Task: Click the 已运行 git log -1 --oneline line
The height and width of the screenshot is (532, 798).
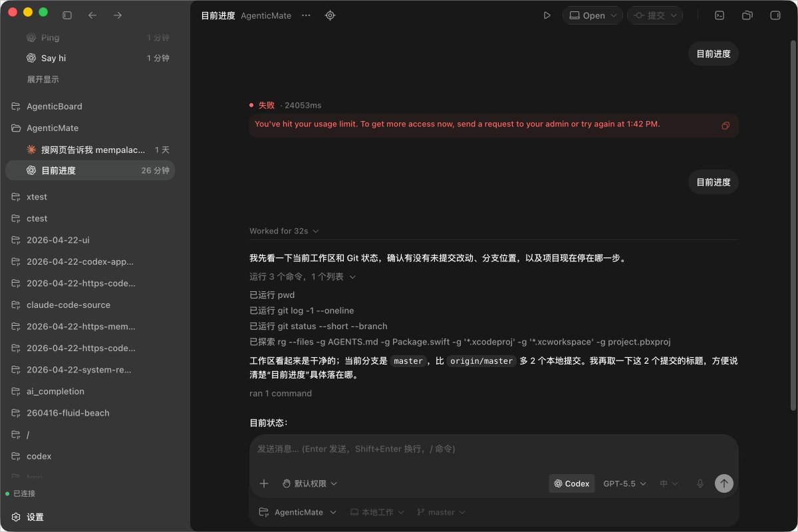Action: 302,311
